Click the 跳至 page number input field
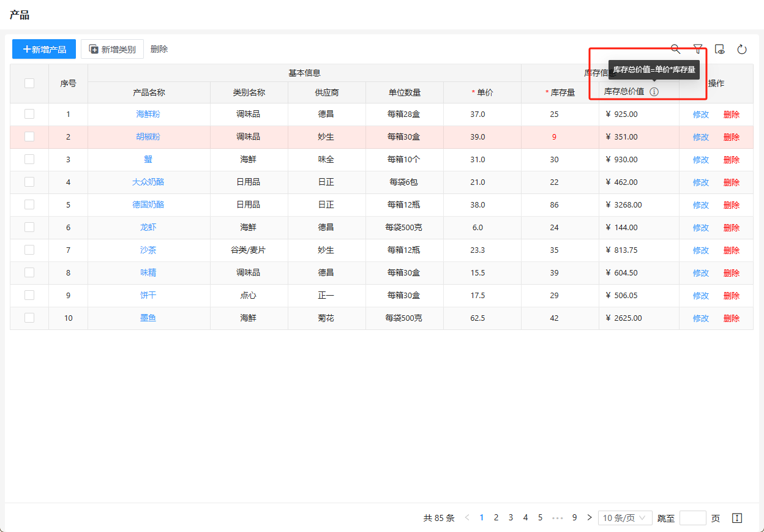 click(x=692, y=518)
